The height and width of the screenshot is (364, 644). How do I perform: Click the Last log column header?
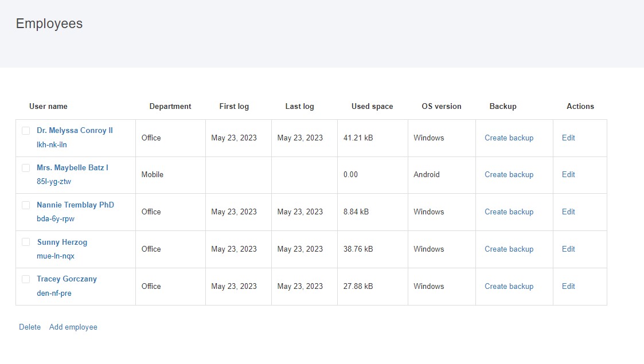[299, 106]
